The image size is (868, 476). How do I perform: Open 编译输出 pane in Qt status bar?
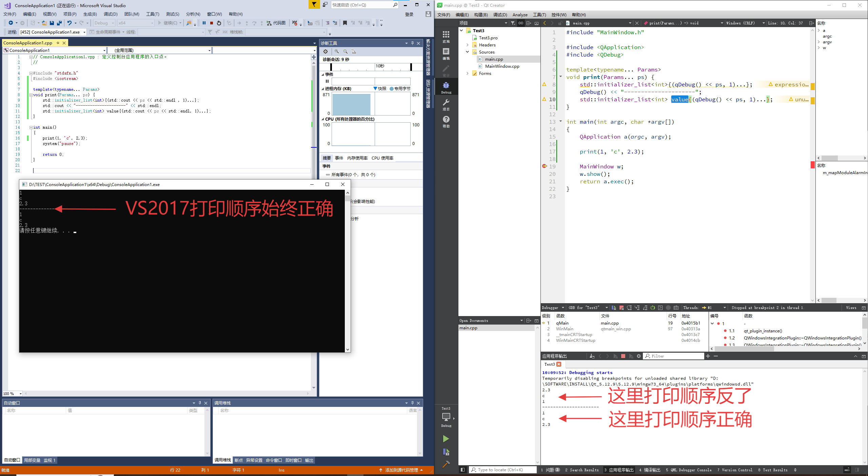(x=649, y=470)
